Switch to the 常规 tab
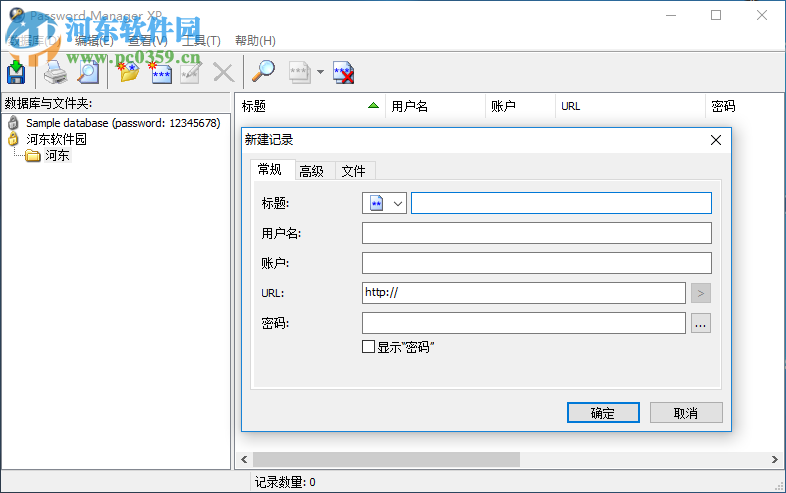 click(x=270, y=170)
